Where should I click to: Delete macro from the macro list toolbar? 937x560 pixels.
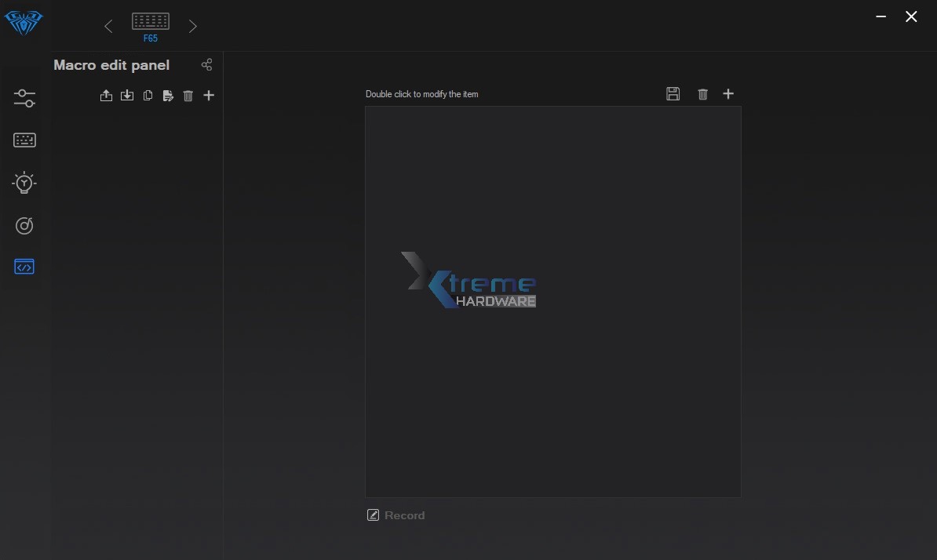[188, 96]
